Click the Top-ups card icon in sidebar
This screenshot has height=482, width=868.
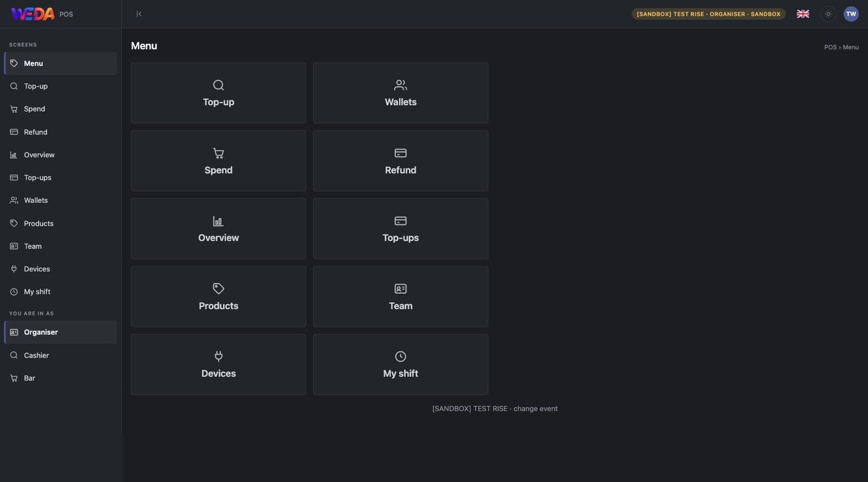click(14, 177)
